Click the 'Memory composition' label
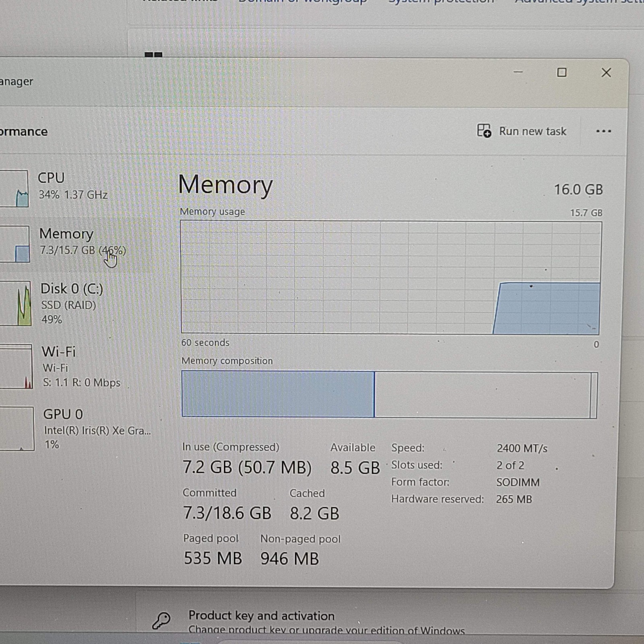 227,361
